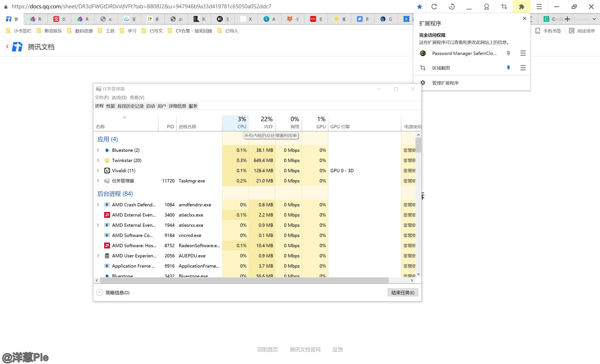
Task: Click the crop screenshot toolbar icon
Action: pos(504,7)
